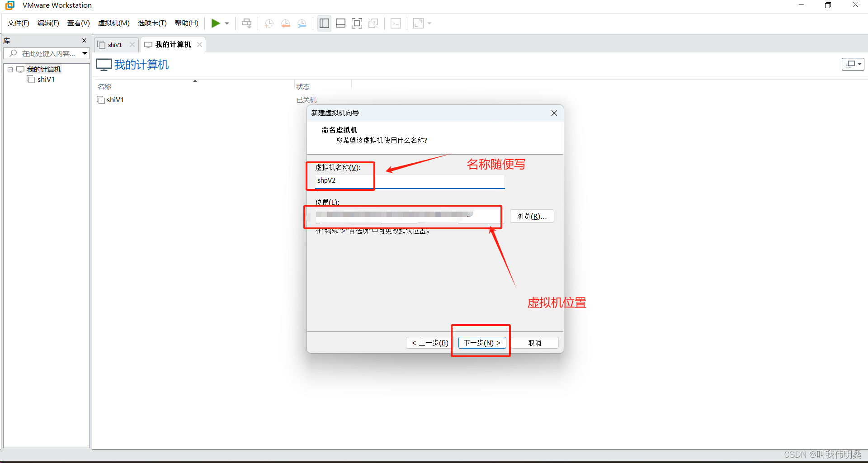Open the stretch display dropdown arrow
This screenshot has width=868, height=463.
(x=429, y=23)
